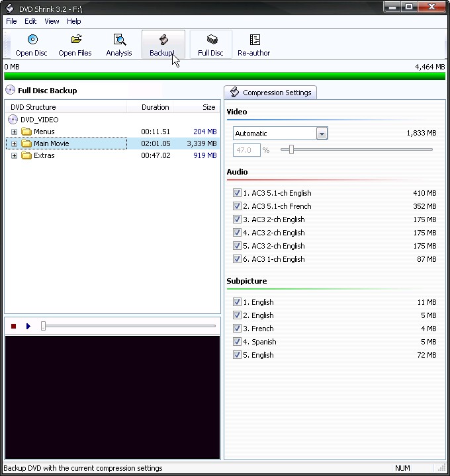
Task: Click the 87 MB audio size value
Action: [427, 259]
